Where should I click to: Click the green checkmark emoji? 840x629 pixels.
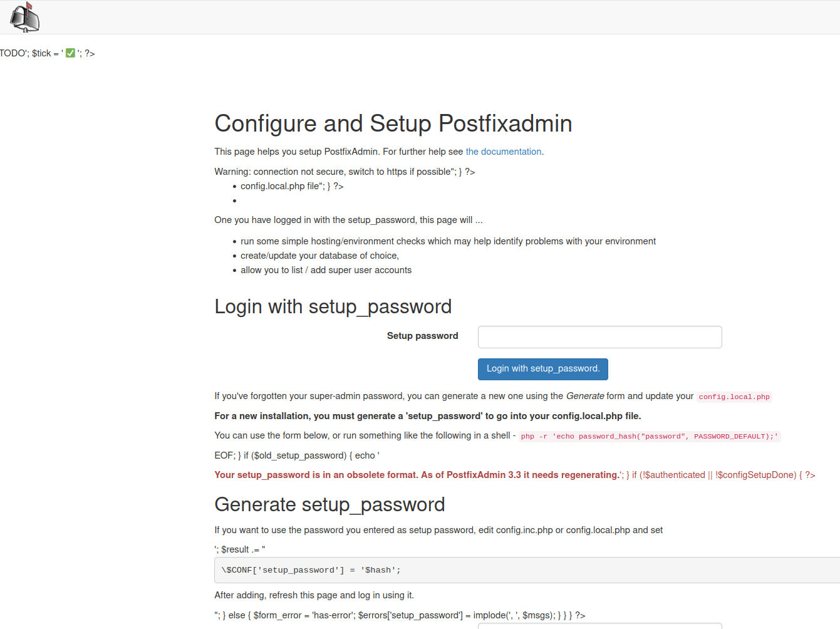pyautogui.click(x=70, y=53)
